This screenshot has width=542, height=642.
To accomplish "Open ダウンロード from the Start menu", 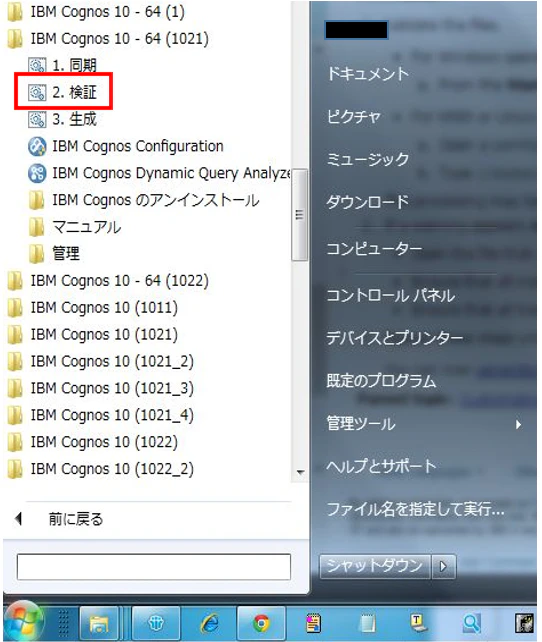I will pyautogui.click(x=368, y=202).
